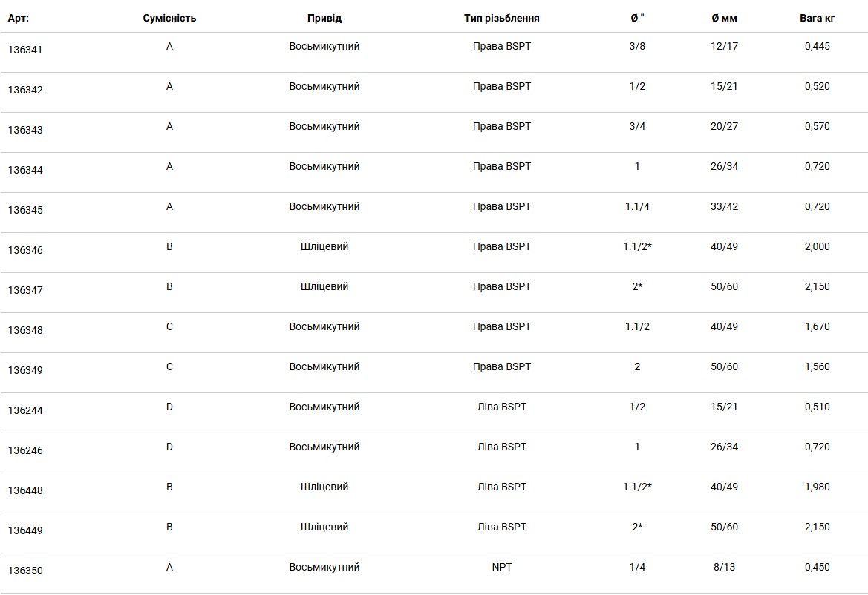This screenshot has width=868, height=595.
Task: Click the Арт: column header
Action: click(x=19, y=19)
